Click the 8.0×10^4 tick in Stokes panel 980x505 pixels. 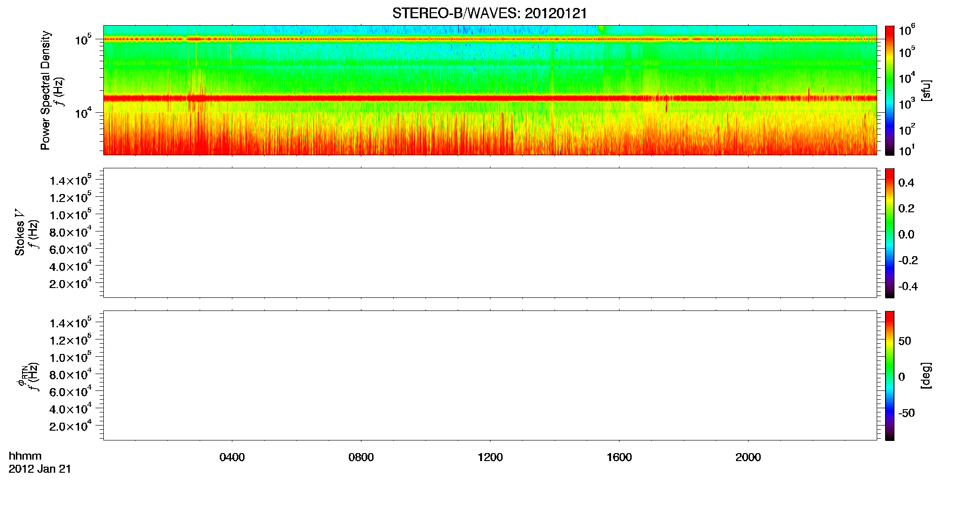pos(71,231)
